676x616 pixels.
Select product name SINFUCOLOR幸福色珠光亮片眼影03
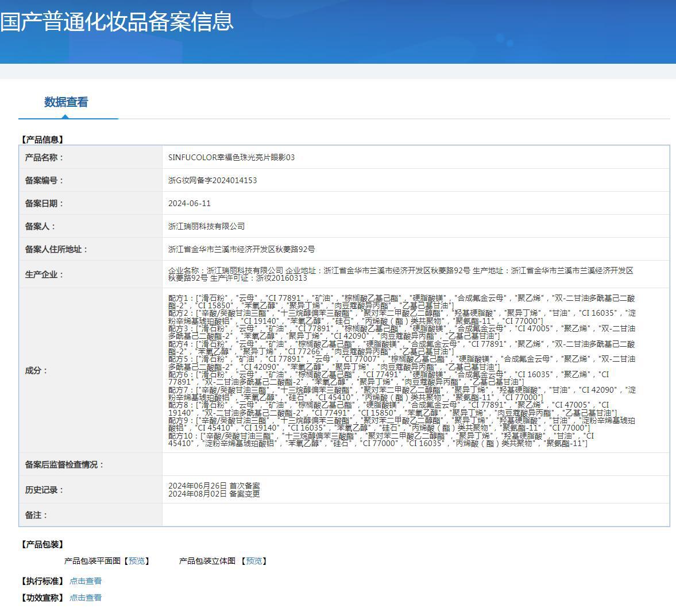pos(231,157)
